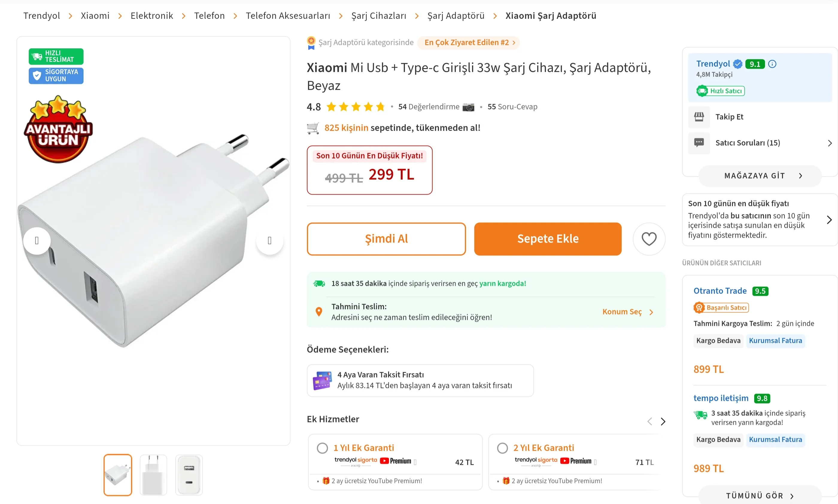This screenshot has height=504, width=838.
Task: Open the Otranto Trade seller link
Action: click(x=720, y=291)
